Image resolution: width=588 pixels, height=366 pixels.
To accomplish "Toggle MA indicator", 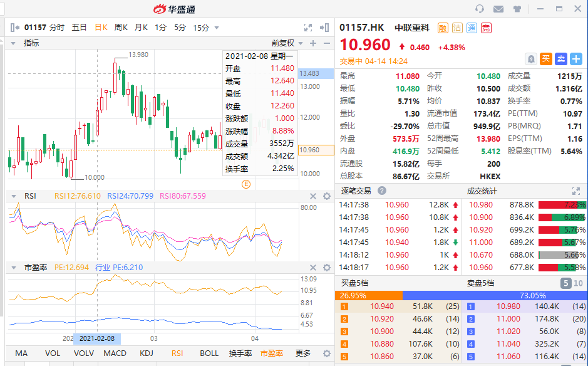I will 21,353.
